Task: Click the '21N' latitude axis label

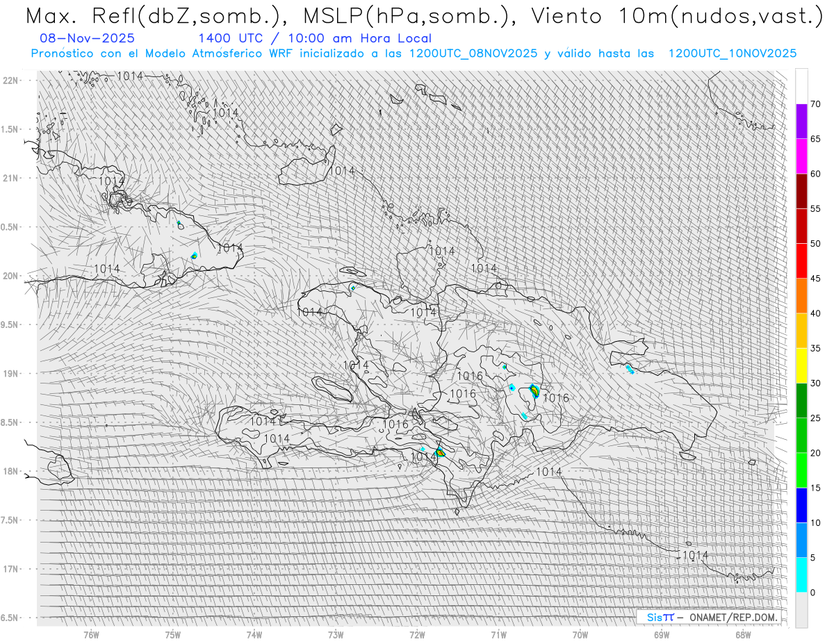Action: pyautogui.click(x=12, y=178)
